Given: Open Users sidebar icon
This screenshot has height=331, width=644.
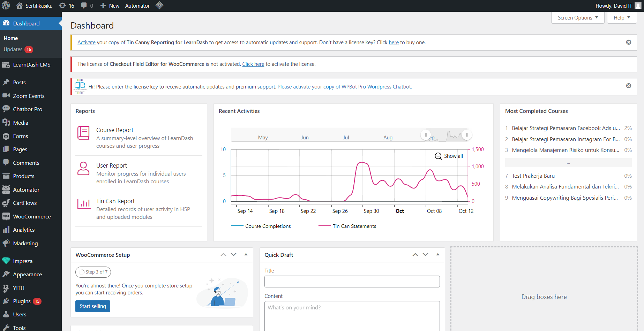Looking at the screenshot, I should click(6, 314).
